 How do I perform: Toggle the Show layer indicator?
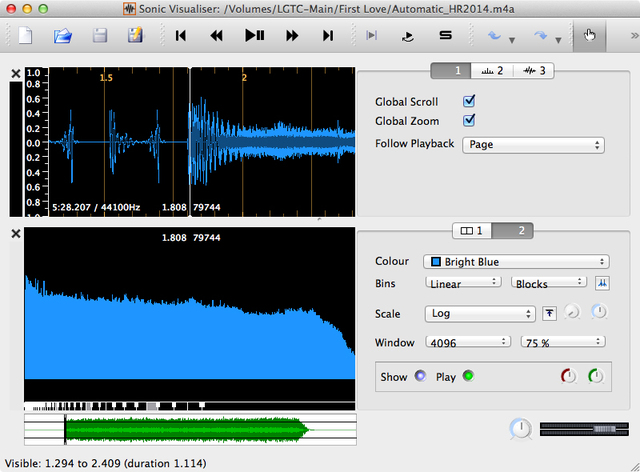(420, 377)
